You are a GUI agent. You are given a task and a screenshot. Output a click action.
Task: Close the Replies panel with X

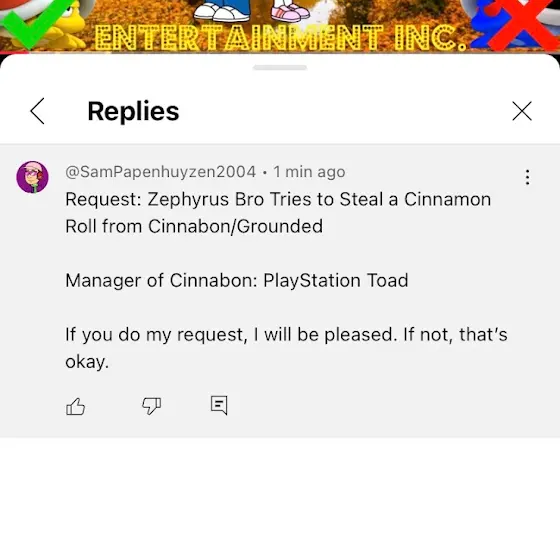522,111
